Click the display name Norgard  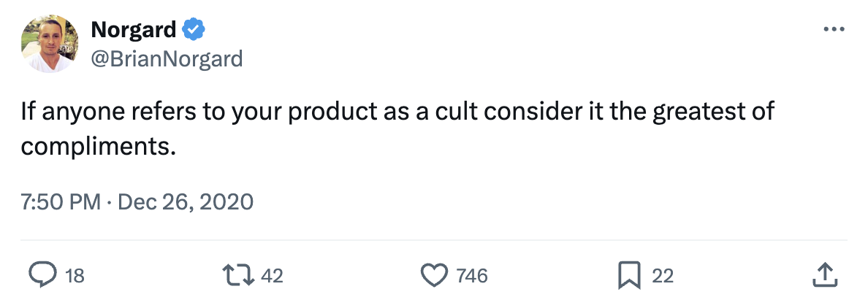pos(134,30)
